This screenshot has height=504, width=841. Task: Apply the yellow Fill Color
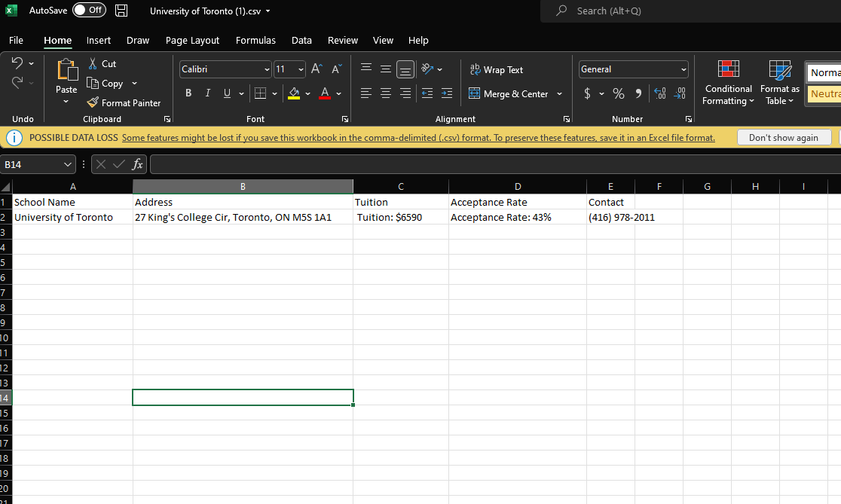click(294, 93)
